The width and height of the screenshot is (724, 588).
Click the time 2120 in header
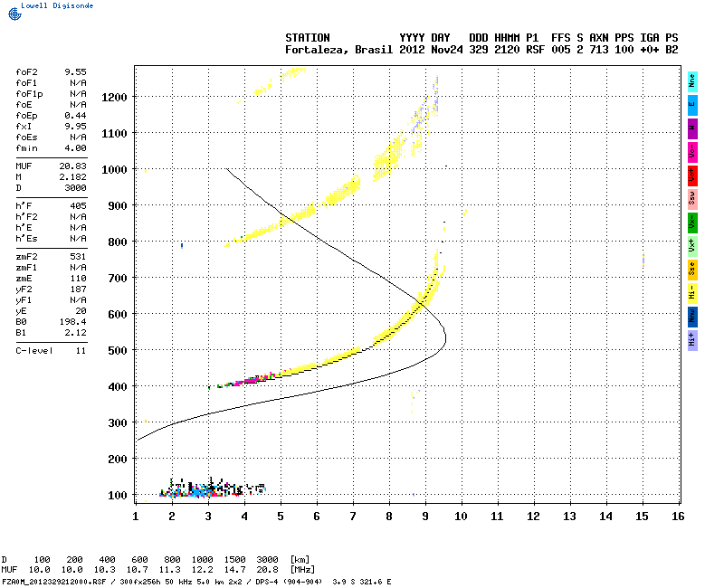[507, 50]
